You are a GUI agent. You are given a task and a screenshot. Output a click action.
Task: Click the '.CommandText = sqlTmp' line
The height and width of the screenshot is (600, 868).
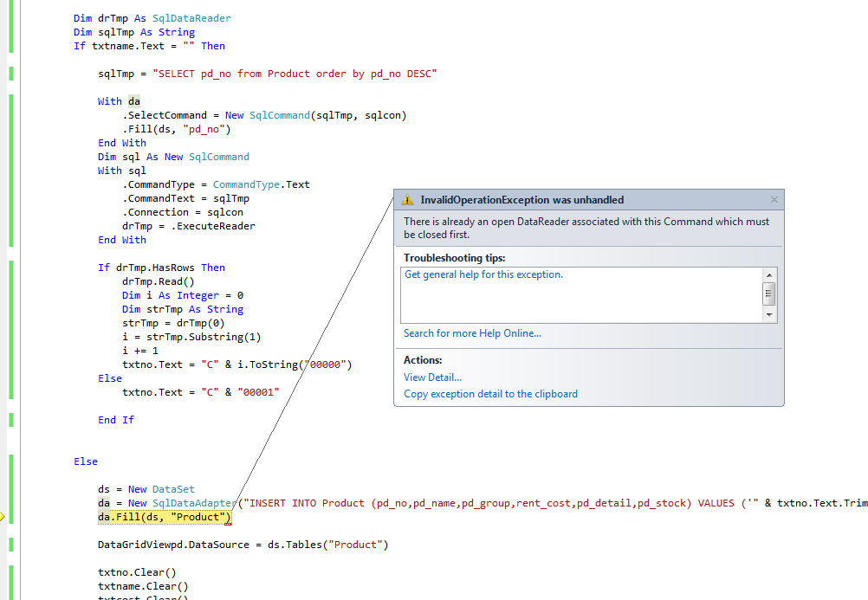click(x=186, y=198)
